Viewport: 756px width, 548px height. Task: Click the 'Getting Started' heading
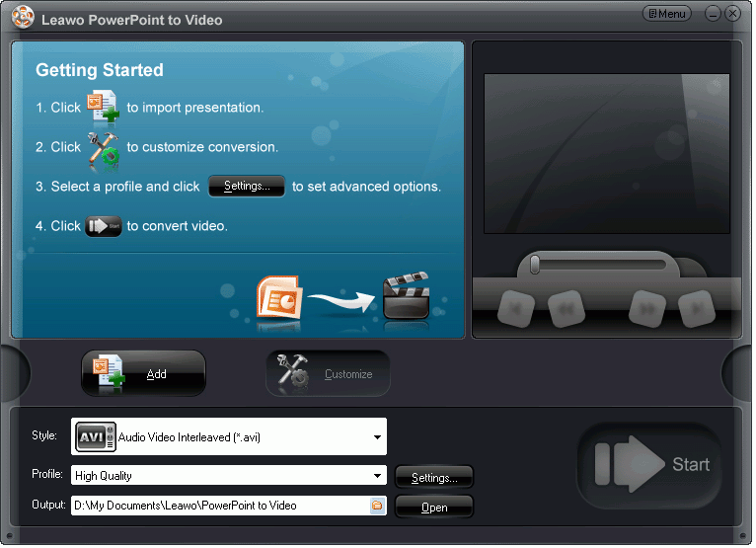pos(100,70)
